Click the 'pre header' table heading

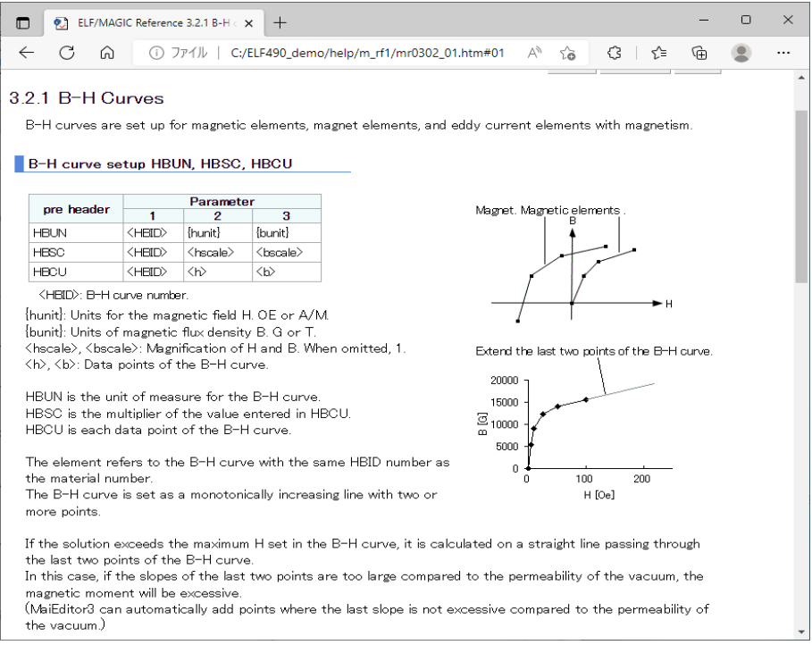[x=76, y=209]
